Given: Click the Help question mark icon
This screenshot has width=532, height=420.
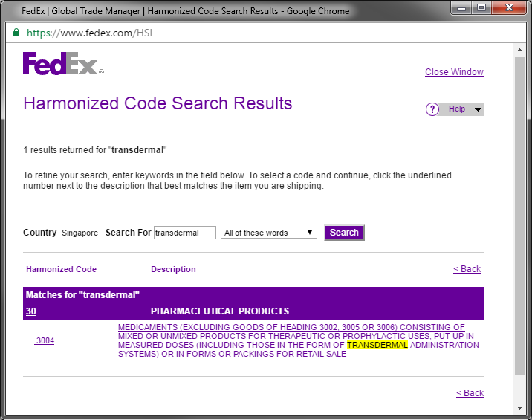Looking at the screenshot, I should click(x=432, y=109).
